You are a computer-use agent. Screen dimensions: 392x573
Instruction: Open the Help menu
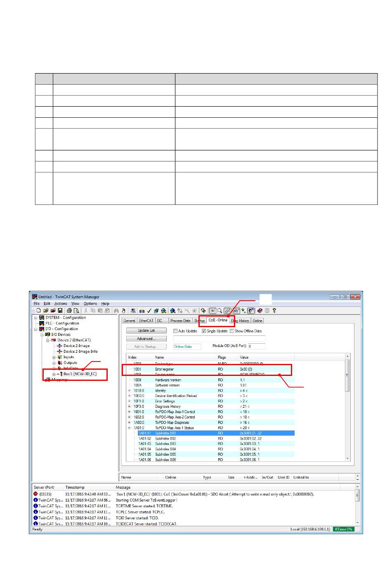[x=105, y=304]
